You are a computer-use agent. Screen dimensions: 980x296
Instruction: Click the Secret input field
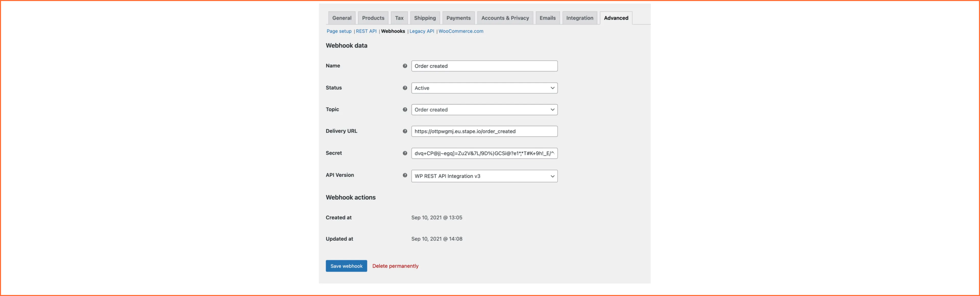pos(484,153)
